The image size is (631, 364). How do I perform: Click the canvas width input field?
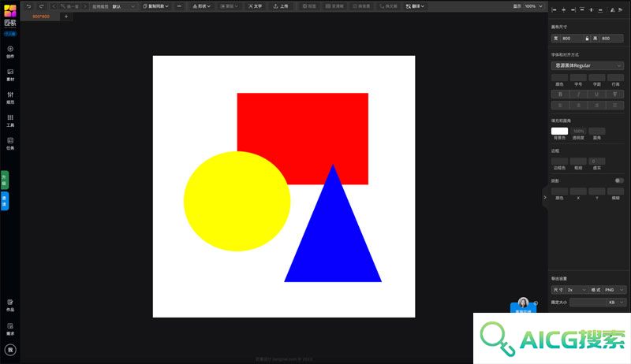coord(571,38)
